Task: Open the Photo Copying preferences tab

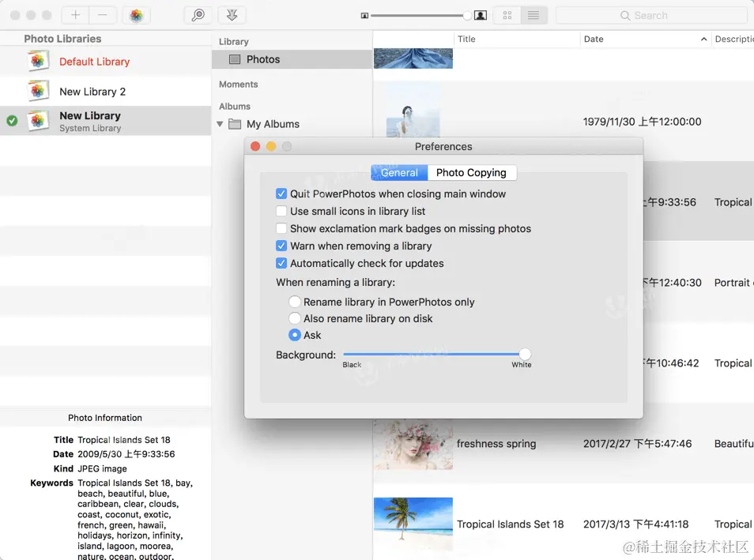Action: (471, 172)
